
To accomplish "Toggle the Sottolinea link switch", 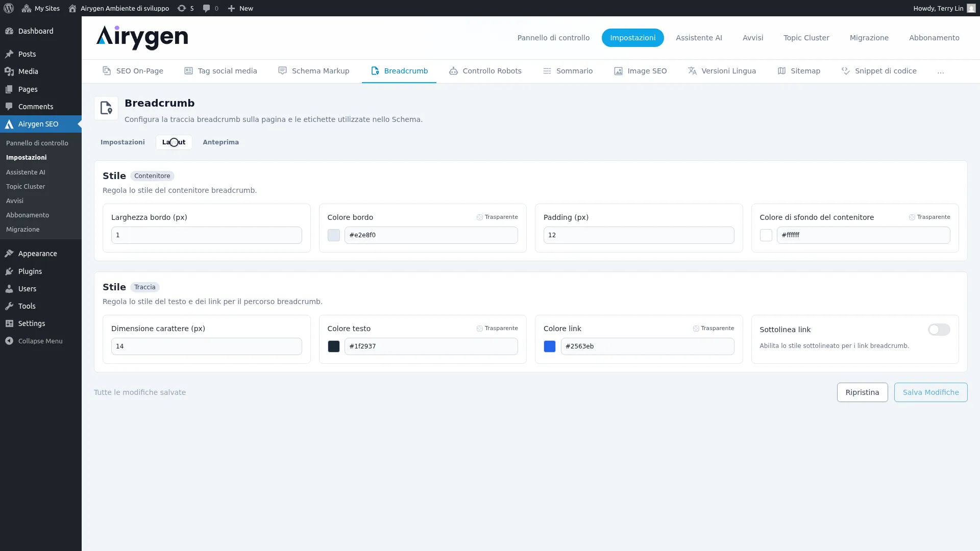I will tap(939, 330).
